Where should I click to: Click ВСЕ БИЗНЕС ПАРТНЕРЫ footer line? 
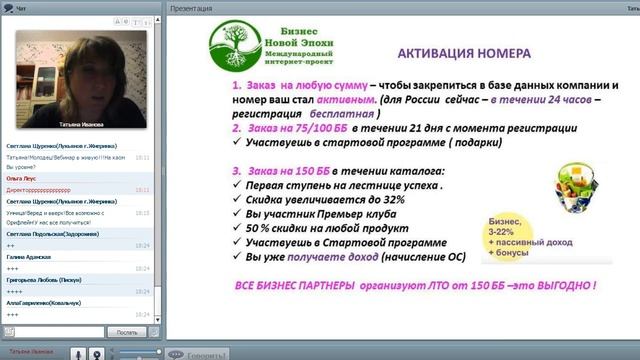[x=415, y=285]
